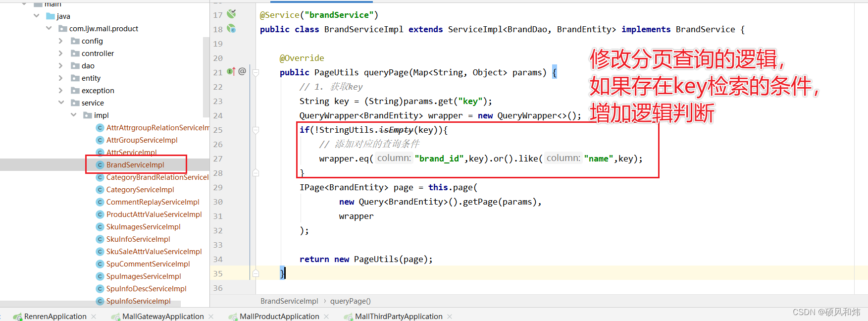Switch to the MallGatewayApplication run tab
Screen dimensions: 868x321
[163, 317]
